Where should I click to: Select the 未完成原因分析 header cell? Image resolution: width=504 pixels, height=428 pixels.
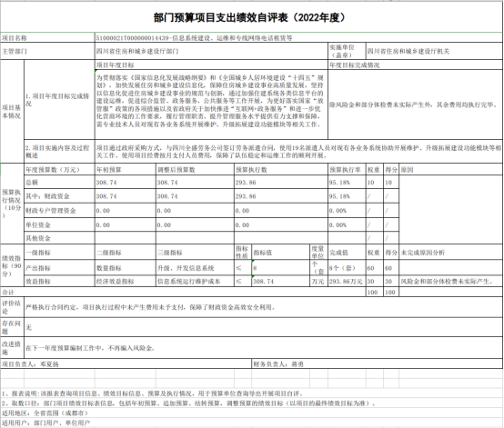click(451, 253)
